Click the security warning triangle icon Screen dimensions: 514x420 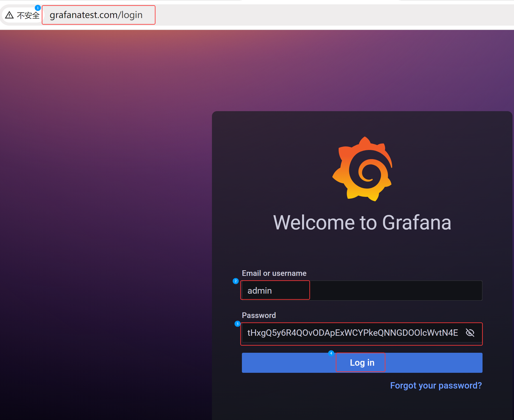click(x=9, y=15)
